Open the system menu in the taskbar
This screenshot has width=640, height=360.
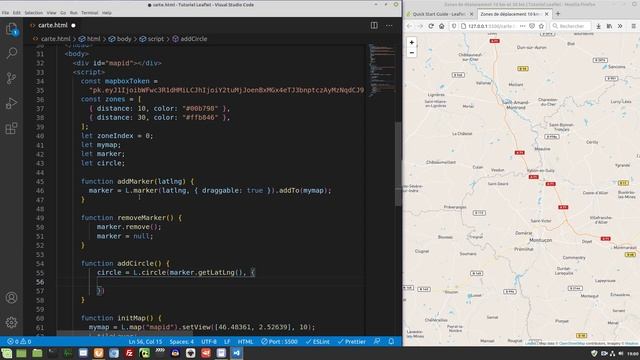[7, 353]
